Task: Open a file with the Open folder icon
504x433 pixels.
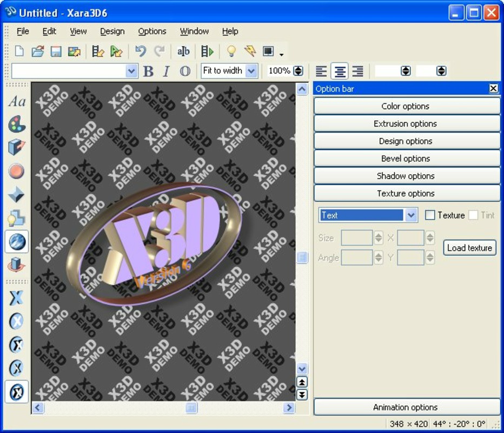Action: click(x=38, y=51)
